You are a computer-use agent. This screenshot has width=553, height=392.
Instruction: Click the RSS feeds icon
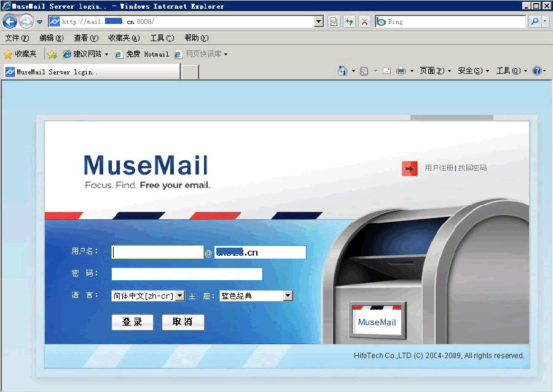pos(364,71)
